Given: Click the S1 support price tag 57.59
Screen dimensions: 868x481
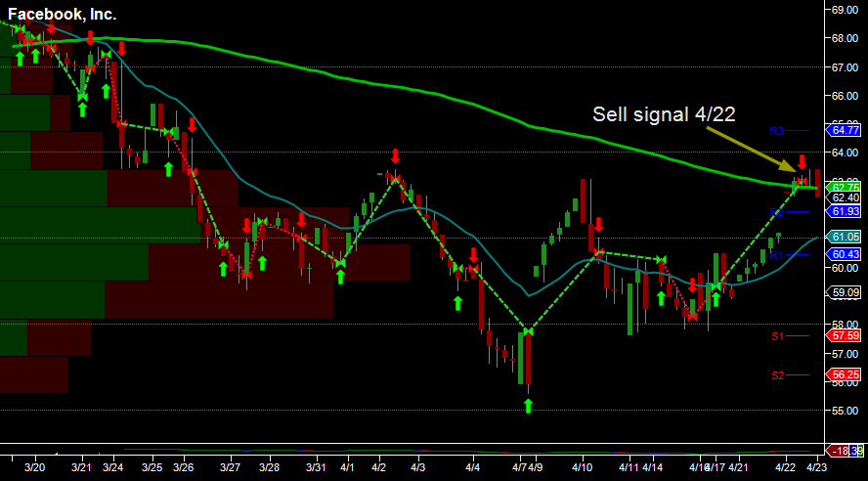Looking at the screenshot, I should coord(844,335).
